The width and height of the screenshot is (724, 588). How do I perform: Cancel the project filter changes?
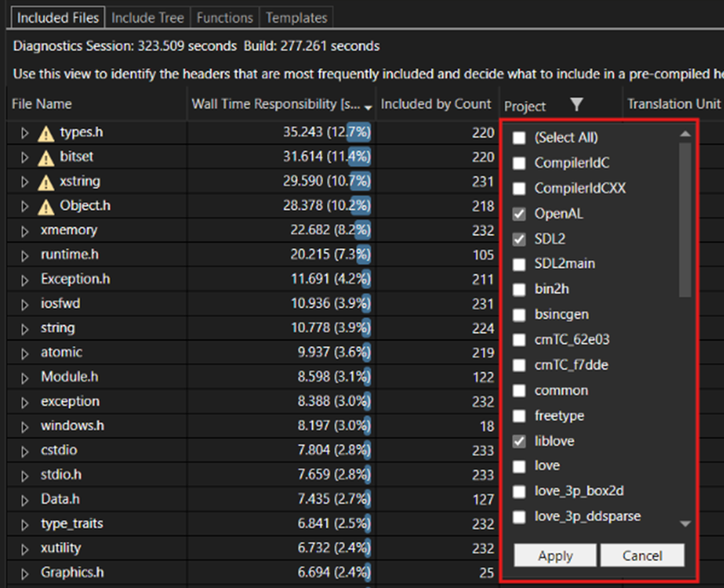coord(643,555)
